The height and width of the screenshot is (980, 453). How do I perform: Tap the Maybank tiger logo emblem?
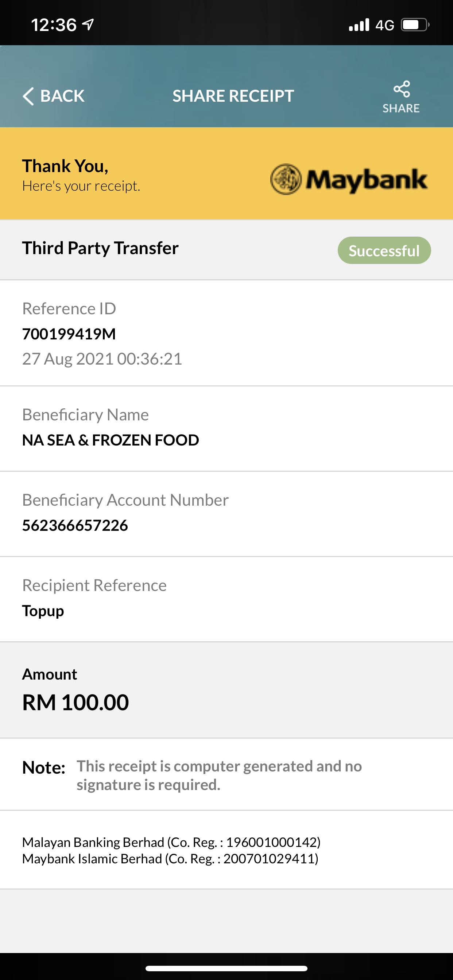tap(286, 179)
